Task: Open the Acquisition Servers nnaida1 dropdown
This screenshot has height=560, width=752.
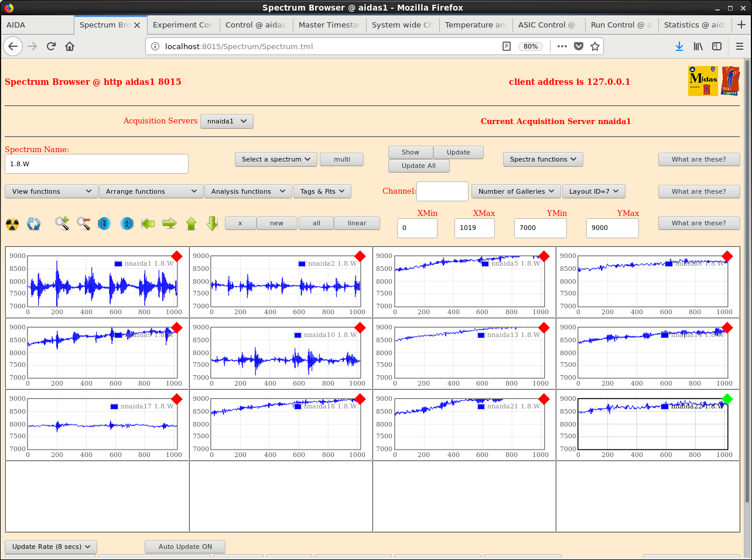Action: pos(227,121)
